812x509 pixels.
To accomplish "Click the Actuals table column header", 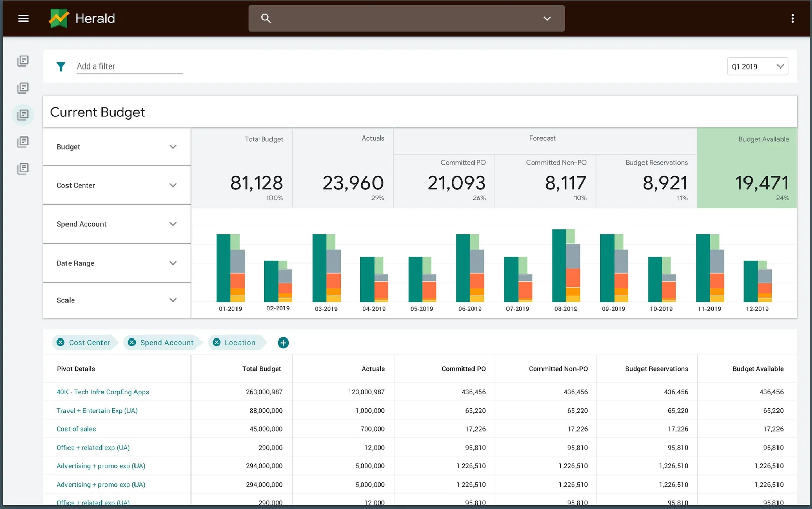I will 373,369.
